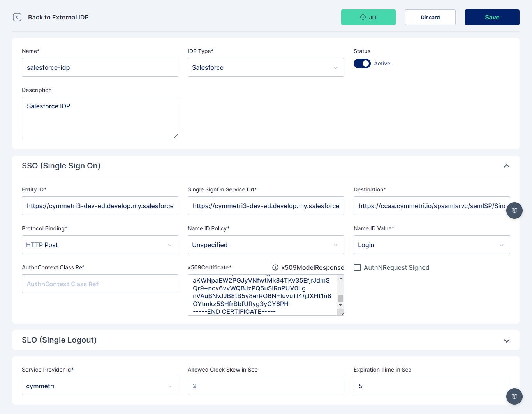Screen dimensions: 532x414
Task: Open the Protocol Binding dropdown
Action: click(x=100, y=245)
